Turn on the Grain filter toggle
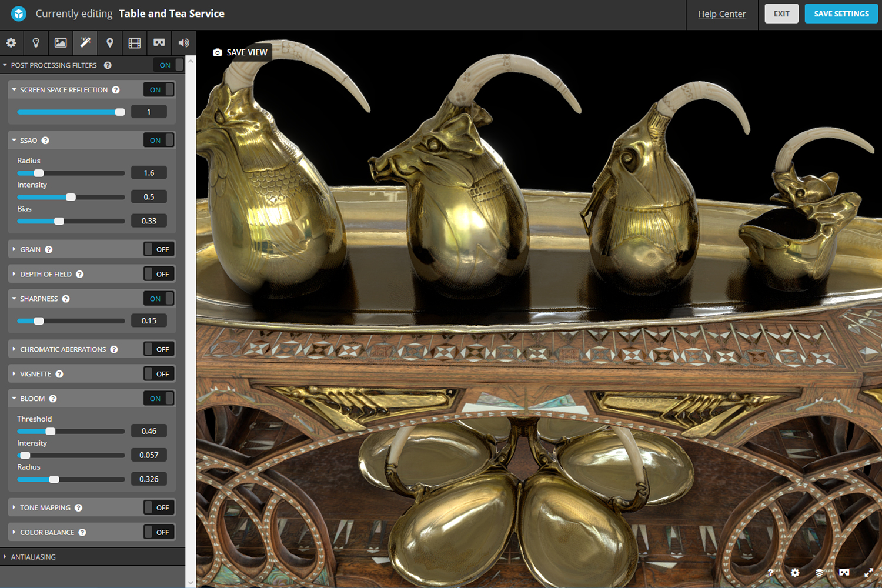882x588 pixels. click(x=159, y=249)
